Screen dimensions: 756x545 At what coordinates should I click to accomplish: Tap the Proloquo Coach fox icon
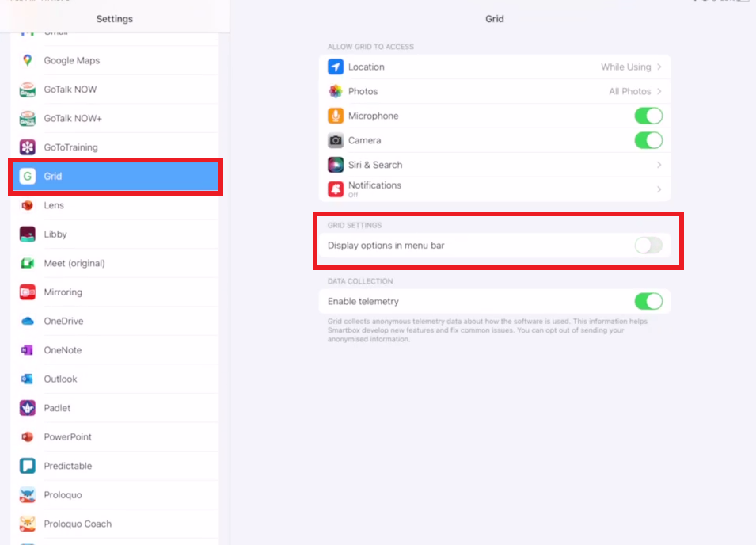click(28, 524)
